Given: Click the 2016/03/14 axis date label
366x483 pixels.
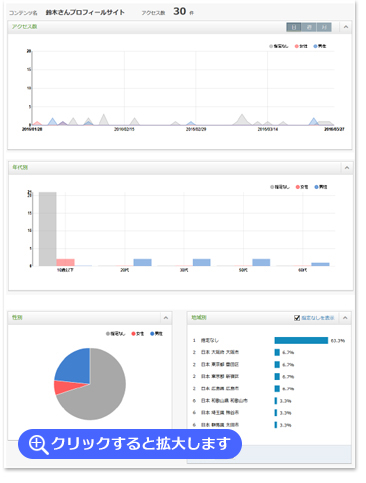Looking at the screenshot, I should click(x=268, y=129).
